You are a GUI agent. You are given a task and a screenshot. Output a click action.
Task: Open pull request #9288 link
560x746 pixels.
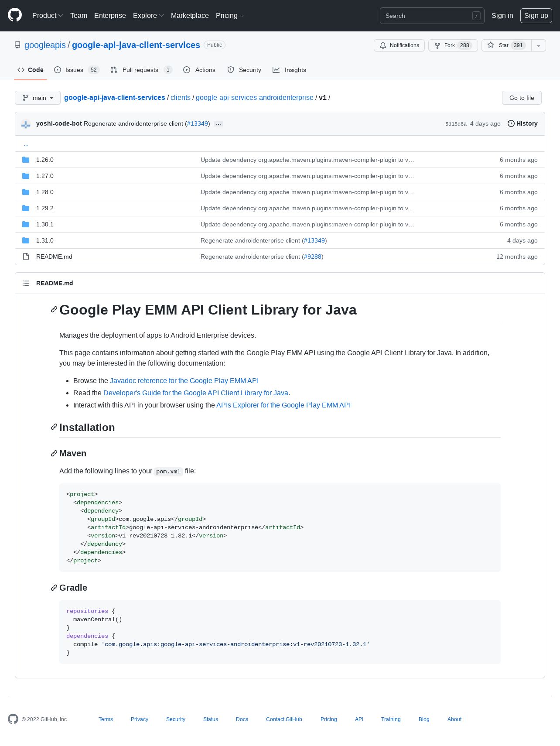[x=313, y=257]
